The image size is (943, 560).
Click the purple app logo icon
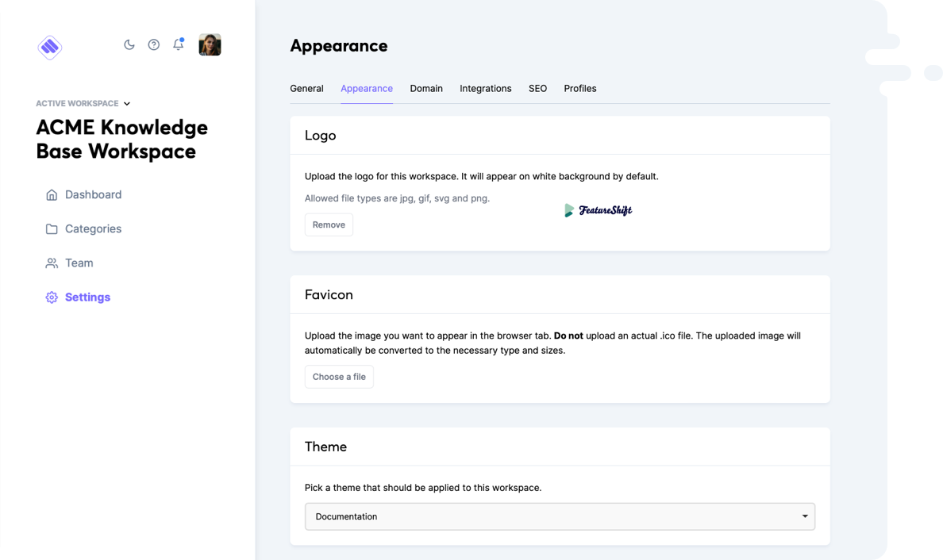click(x=49, y=47)
